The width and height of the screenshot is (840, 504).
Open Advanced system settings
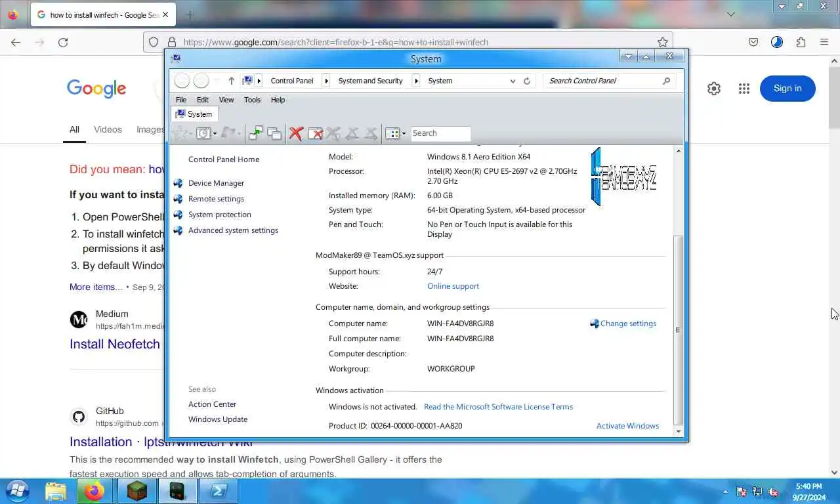233,230
